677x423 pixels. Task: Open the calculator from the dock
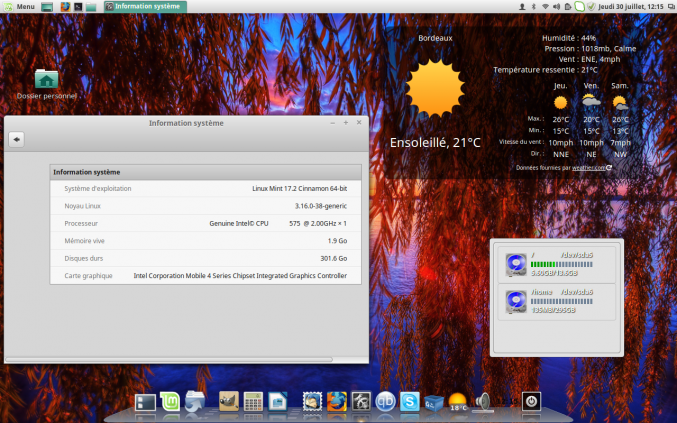[253, 402]
